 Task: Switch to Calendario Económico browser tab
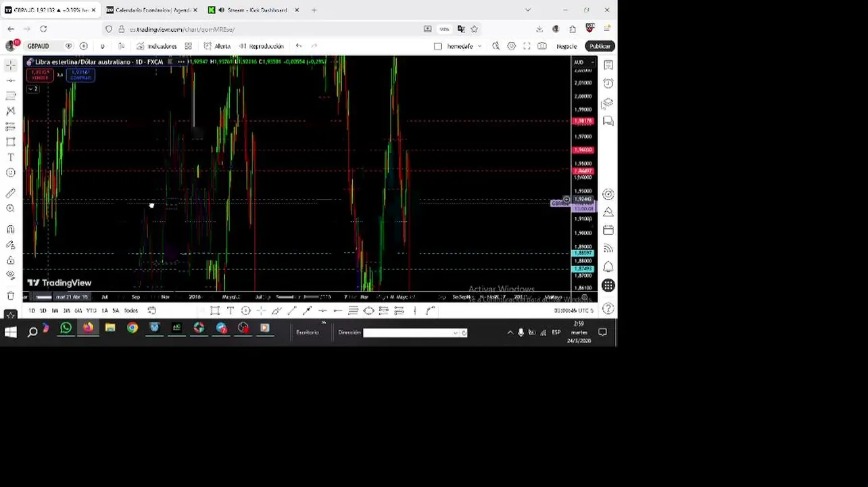pyautogui.click(x=151, y=10)
